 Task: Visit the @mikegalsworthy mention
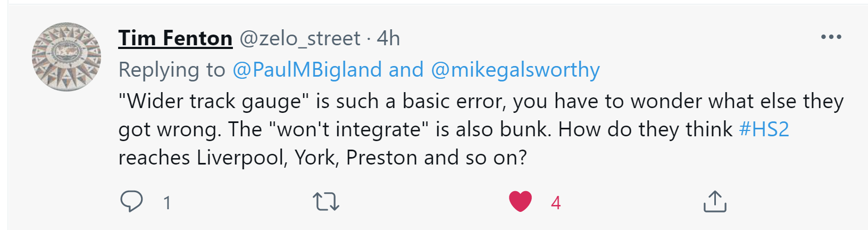[515, 70]
